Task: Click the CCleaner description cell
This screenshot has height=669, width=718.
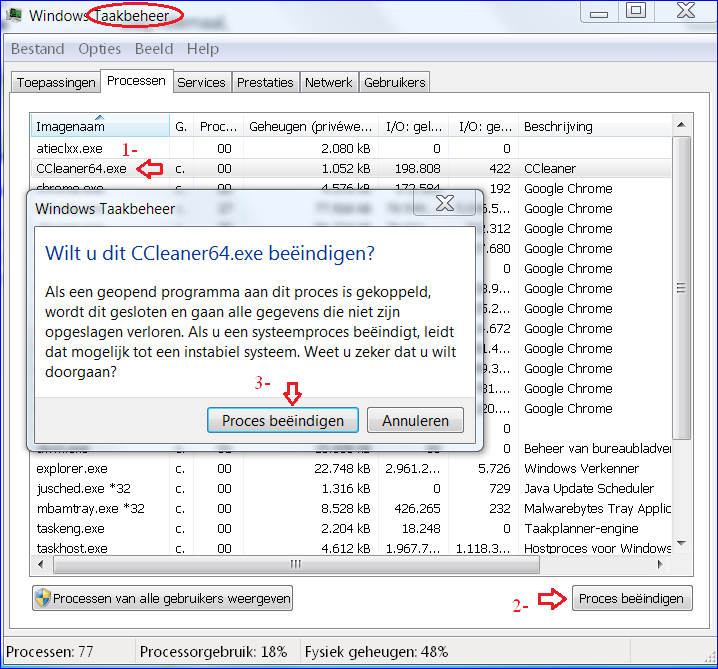Action: tap(550, 169)
